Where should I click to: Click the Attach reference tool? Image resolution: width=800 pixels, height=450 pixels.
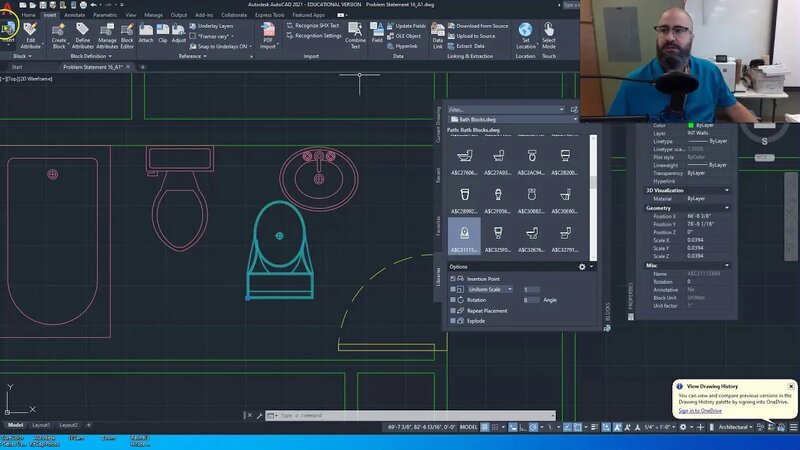click(x=146, y=33)
